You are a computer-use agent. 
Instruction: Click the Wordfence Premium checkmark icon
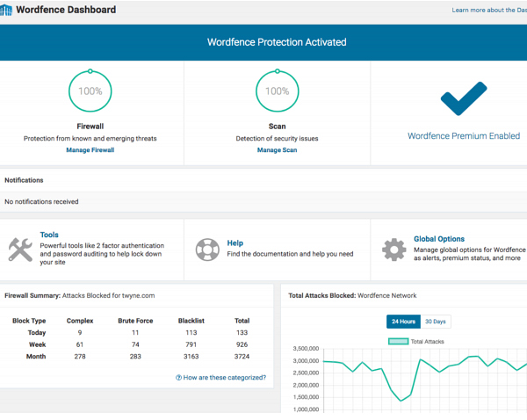(464, 98)
